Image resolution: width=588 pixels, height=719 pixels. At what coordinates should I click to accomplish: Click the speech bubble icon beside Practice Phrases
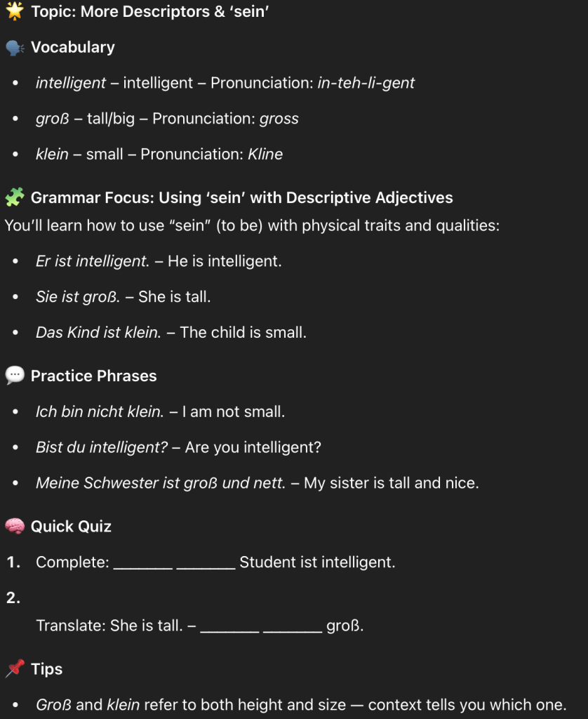pyautogui.click(x=14, y=376)
